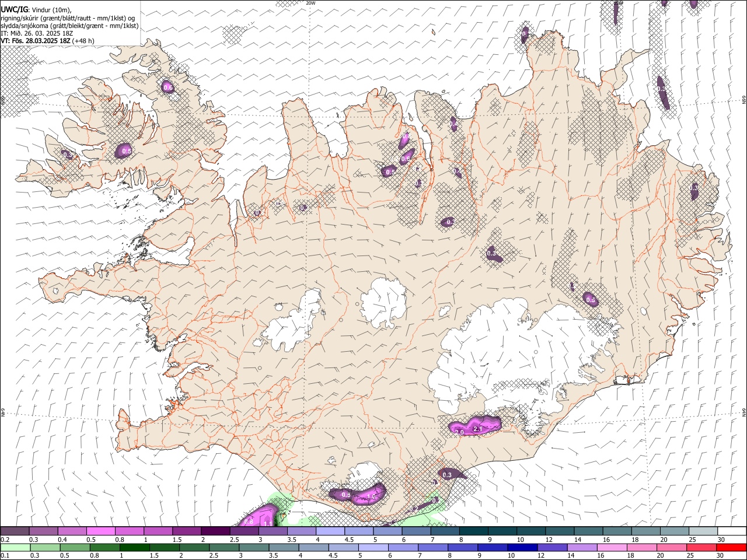Click the red 30 swatch on the lower scale

pyautogui.click(x=731, y=548)
